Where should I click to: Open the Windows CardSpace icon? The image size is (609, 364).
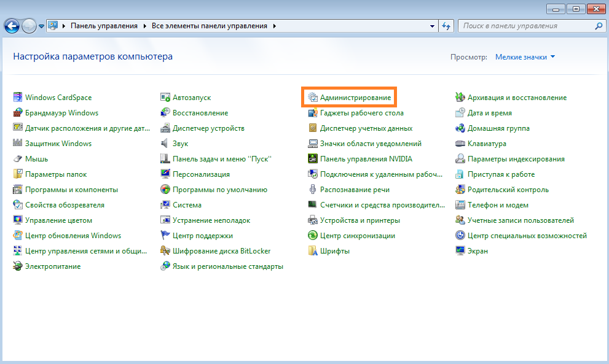[17, 97]
